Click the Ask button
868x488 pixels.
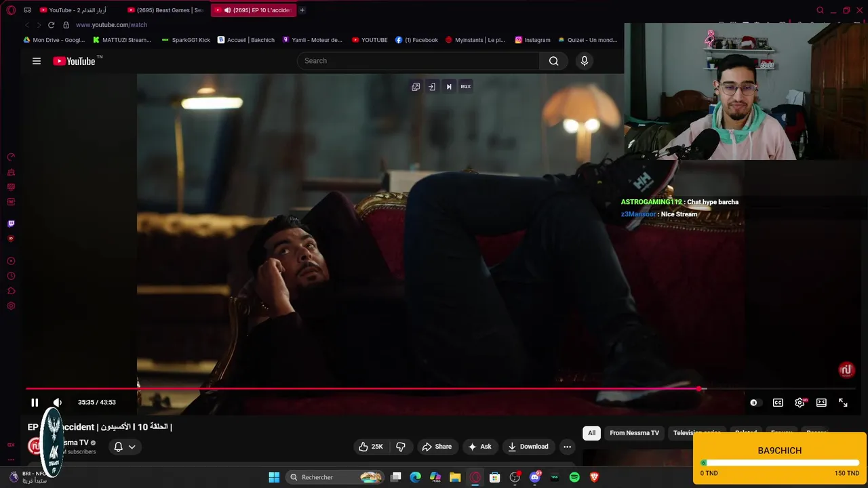[480, 447]
